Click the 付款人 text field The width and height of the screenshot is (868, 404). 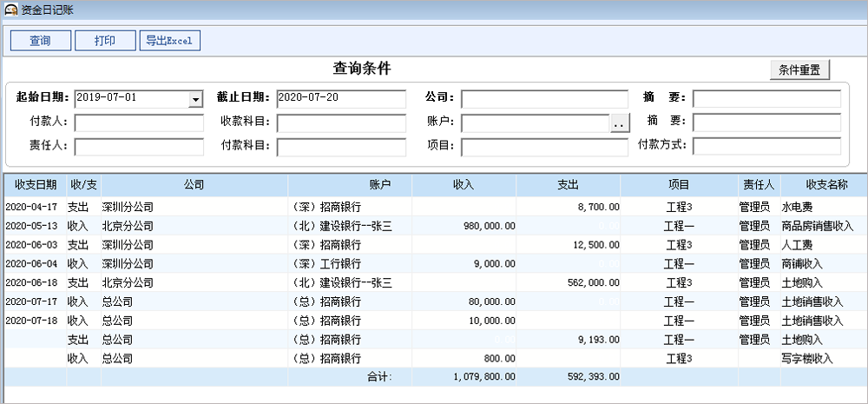coord(139,123)
